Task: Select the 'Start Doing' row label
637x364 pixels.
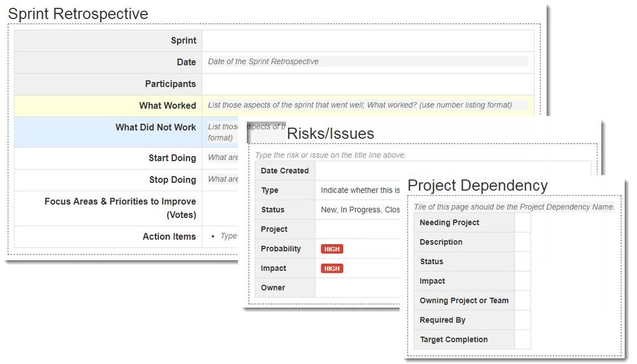Action: click(x=172, y=158)
